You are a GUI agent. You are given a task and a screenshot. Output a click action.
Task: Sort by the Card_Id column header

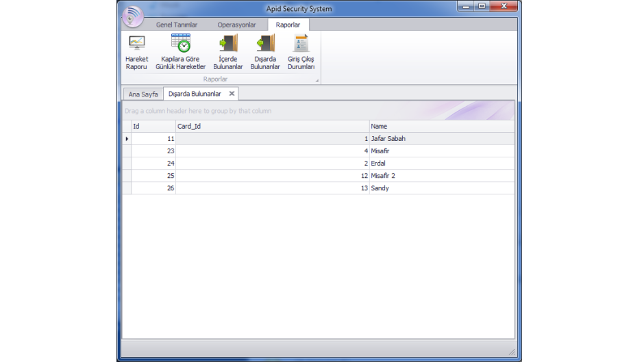click(272, 127)
